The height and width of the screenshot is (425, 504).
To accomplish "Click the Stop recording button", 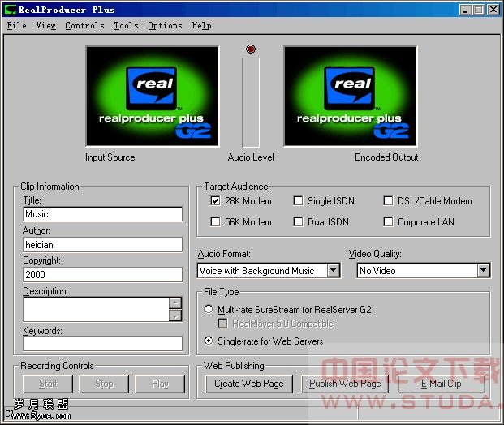I will (104, 384).
